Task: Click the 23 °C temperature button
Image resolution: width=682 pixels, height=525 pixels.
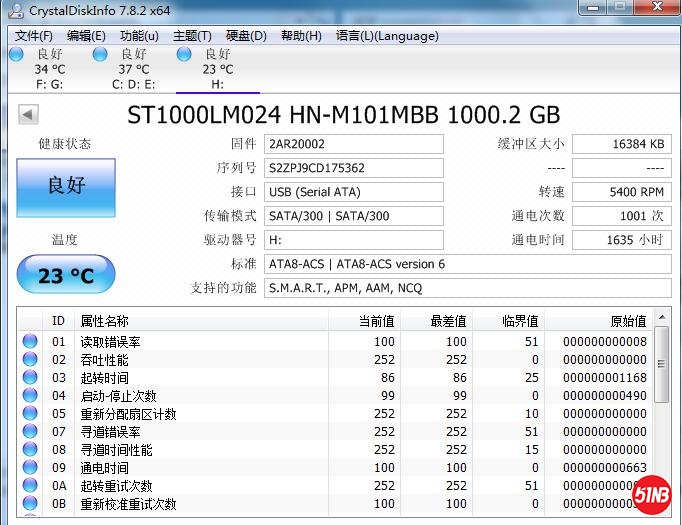Action: tap(66, 275)
